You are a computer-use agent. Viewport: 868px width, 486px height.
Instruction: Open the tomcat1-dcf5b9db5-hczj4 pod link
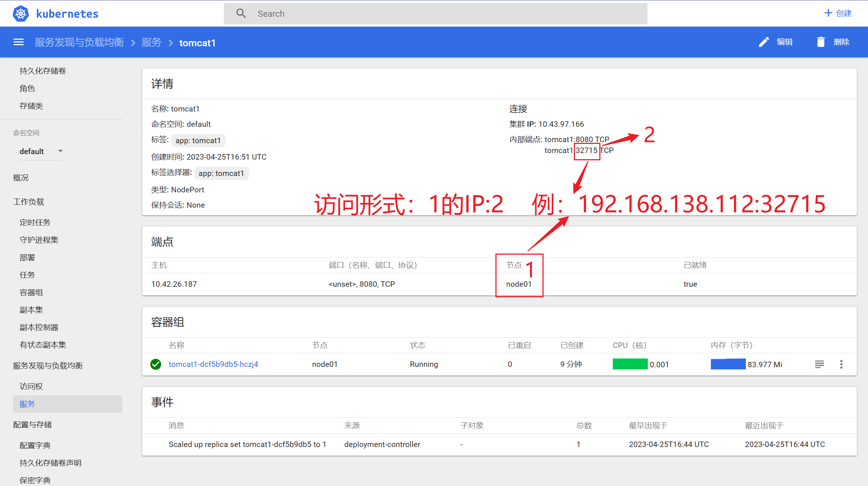pyautogui.click(x=213, y=364)
